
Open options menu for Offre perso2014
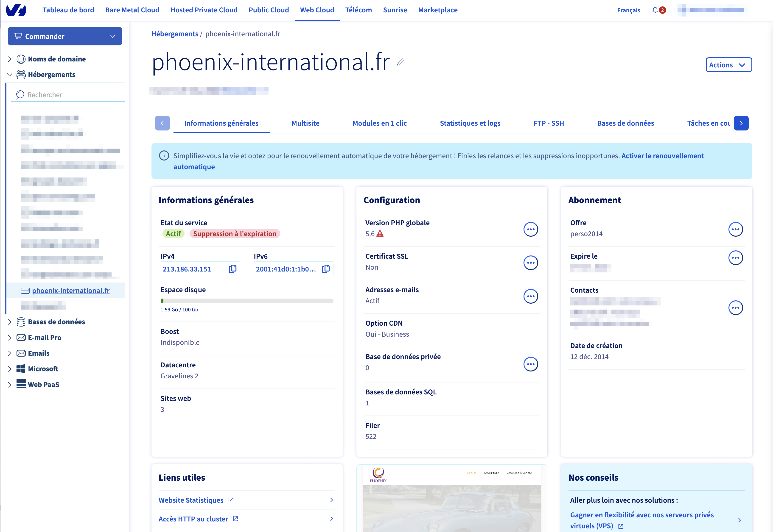[x=735, y=229]
